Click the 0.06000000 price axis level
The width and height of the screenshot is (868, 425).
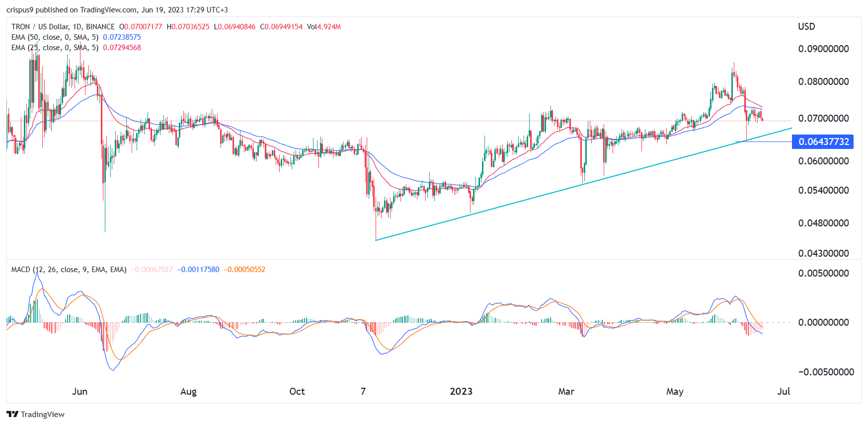[x=823, y=161]
